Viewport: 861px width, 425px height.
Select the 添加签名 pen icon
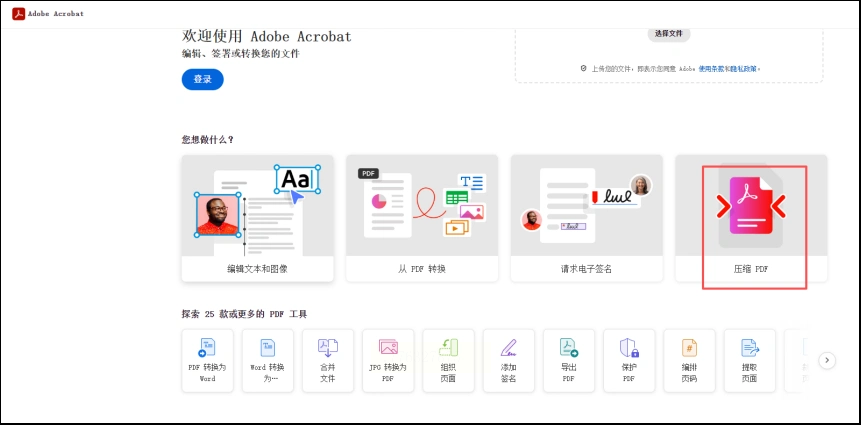(509, 347)
